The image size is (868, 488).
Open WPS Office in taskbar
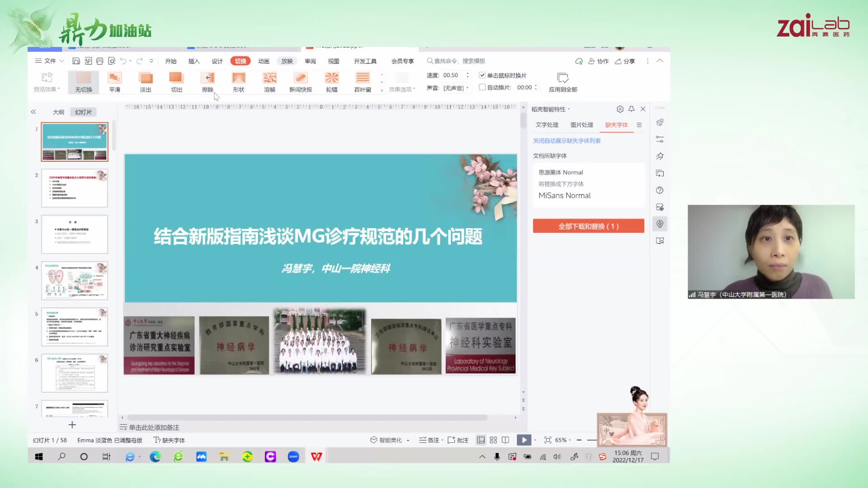click(x=316, y=457)
